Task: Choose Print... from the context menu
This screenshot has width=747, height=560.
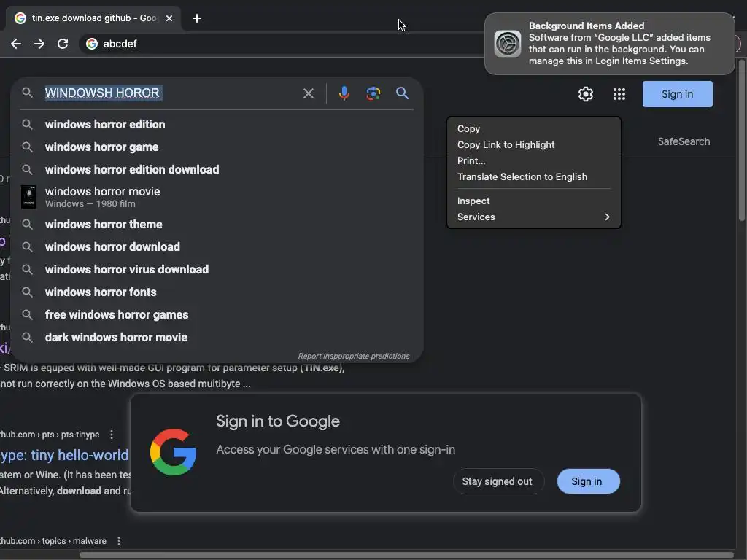Action: [533, 160]
